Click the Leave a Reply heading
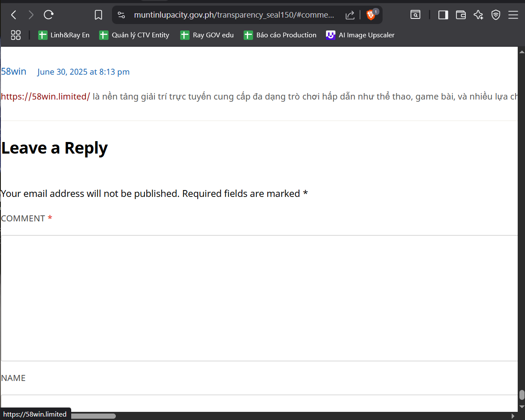Screen dimensions: 525x420 [x=54, y=148]
